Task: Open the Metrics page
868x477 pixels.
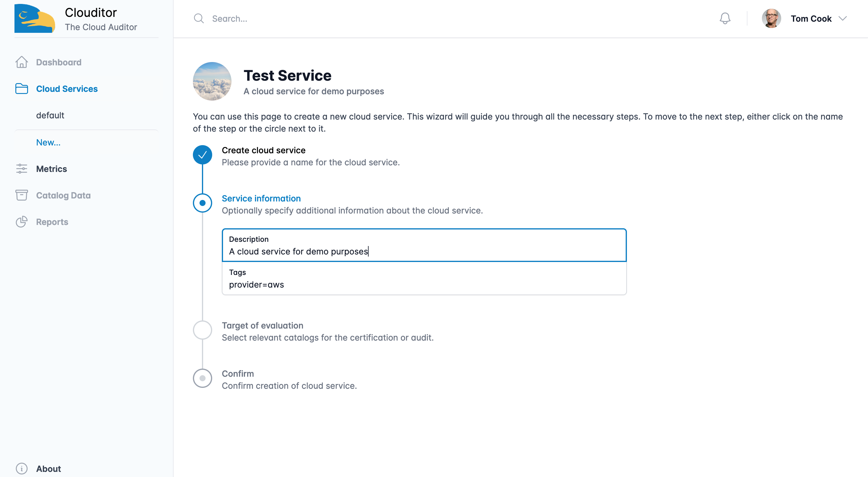Action: coord(52,169)
